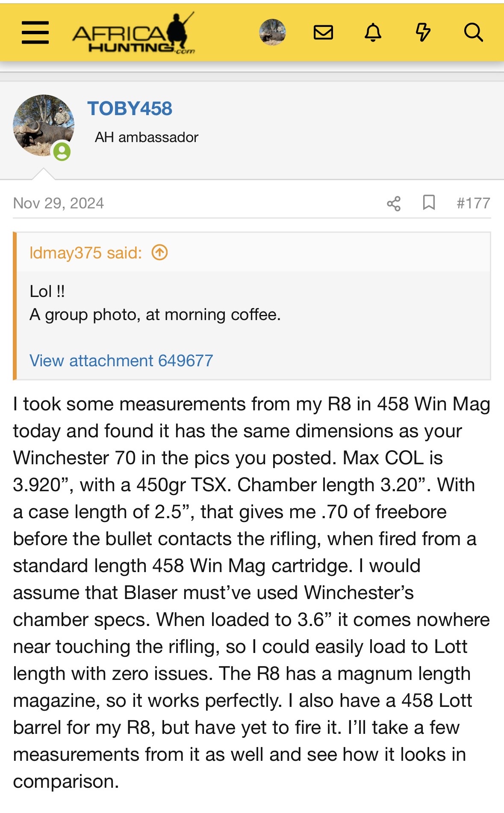Jump to quoted post via arrow icon
Screen dimensions: 504x813
(x=159, y=252)
